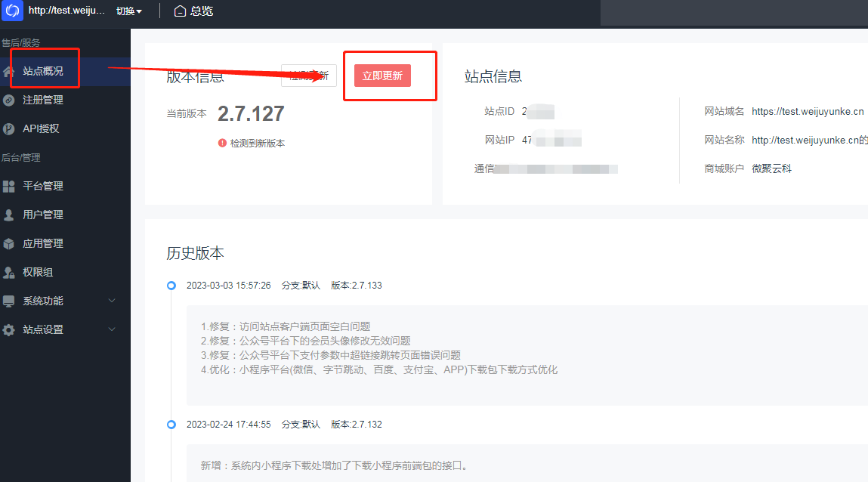Expand the 系统功能 chevron
This screenshot has height=482, width=868.
click(112, 301)
